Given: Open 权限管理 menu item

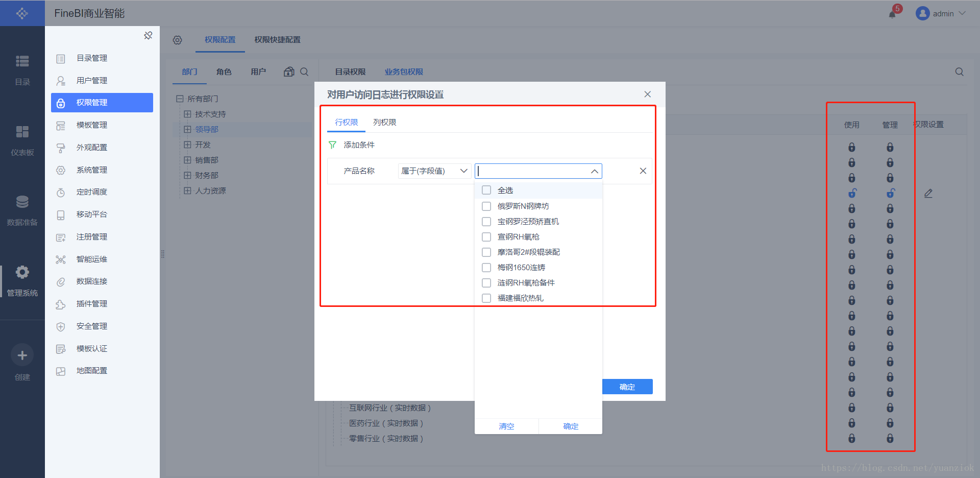Looking at the screenshot, I should pyautogui.click(x=102, y=103).
